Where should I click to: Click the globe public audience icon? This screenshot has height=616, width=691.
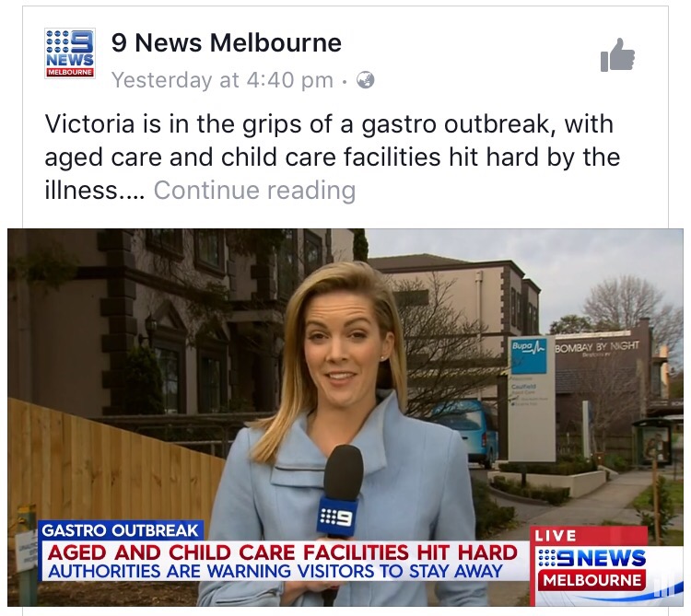pos(366,80)
